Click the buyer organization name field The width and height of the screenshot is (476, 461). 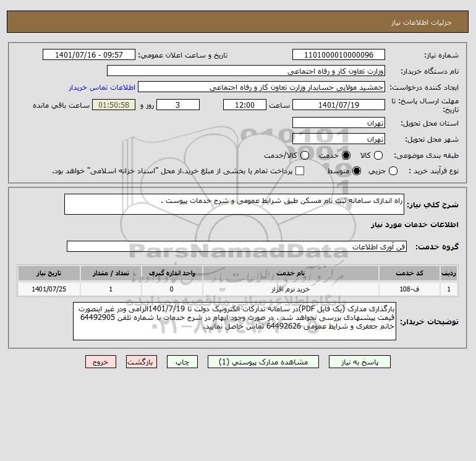click(246, 71)
